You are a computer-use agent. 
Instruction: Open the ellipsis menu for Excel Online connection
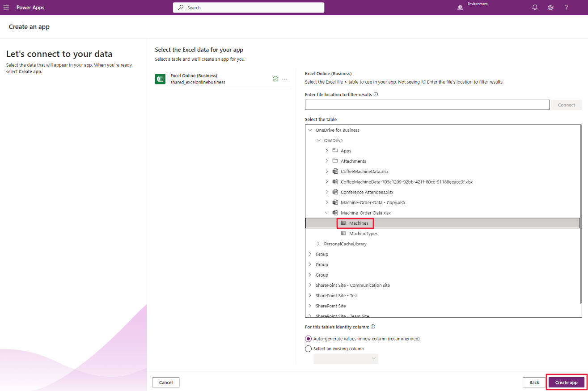click(x=285, y=79)
